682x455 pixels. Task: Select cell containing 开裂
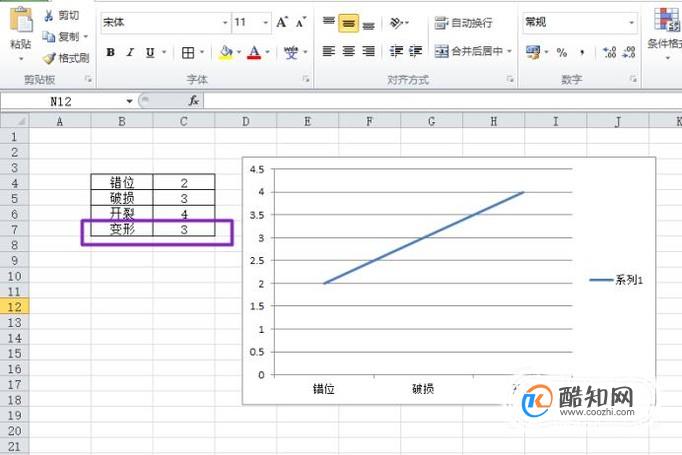pos(122,213)
